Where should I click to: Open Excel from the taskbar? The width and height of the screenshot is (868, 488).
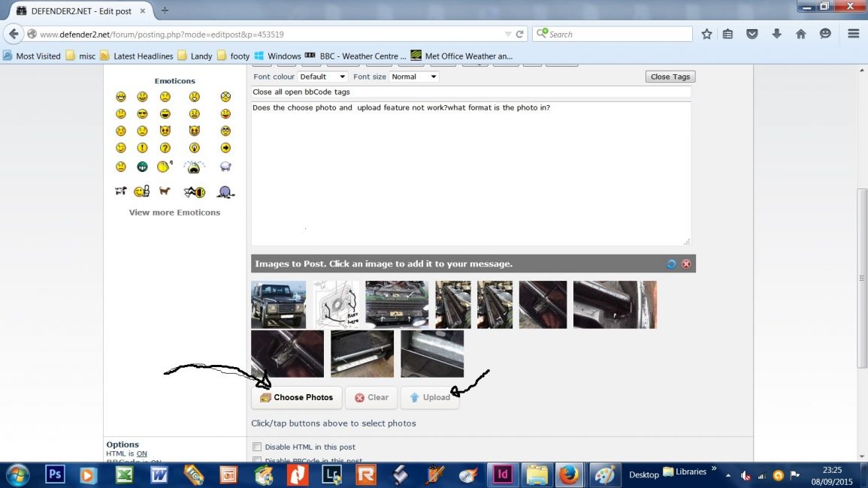(124, 474)
